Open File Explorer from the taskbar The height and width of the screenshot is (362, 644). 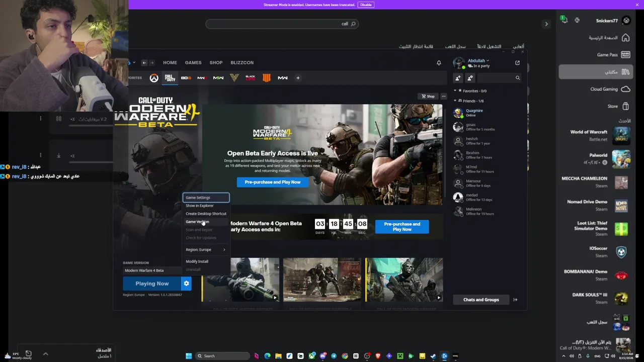(278, 356)
